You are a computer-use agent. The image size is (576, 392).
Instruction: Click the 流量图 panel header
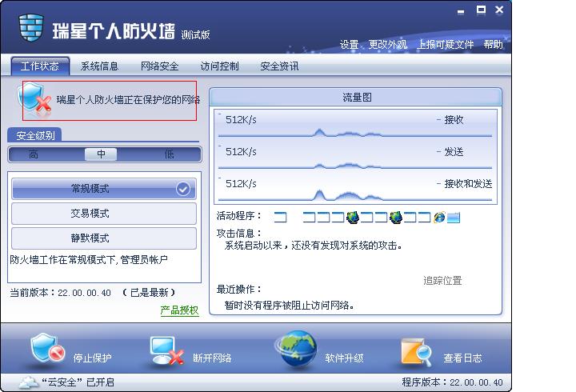coord(355,98)
